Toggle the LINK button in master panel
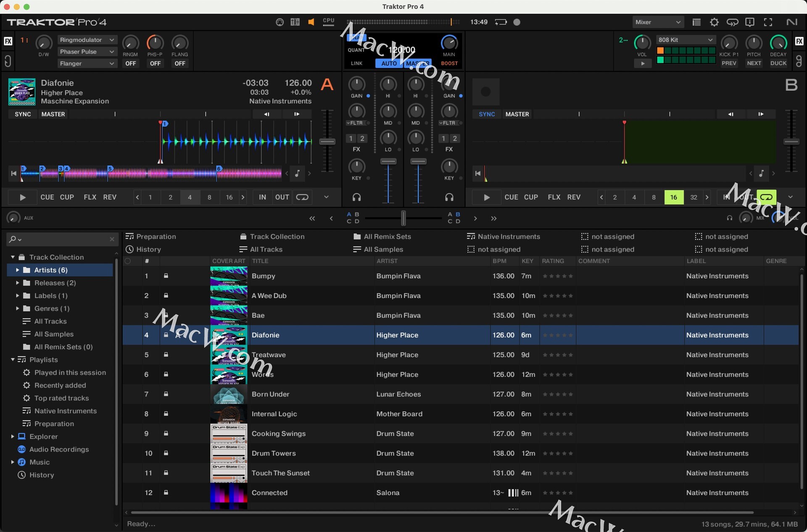This screenshot has width=807, height=532. tap(357, 63)
